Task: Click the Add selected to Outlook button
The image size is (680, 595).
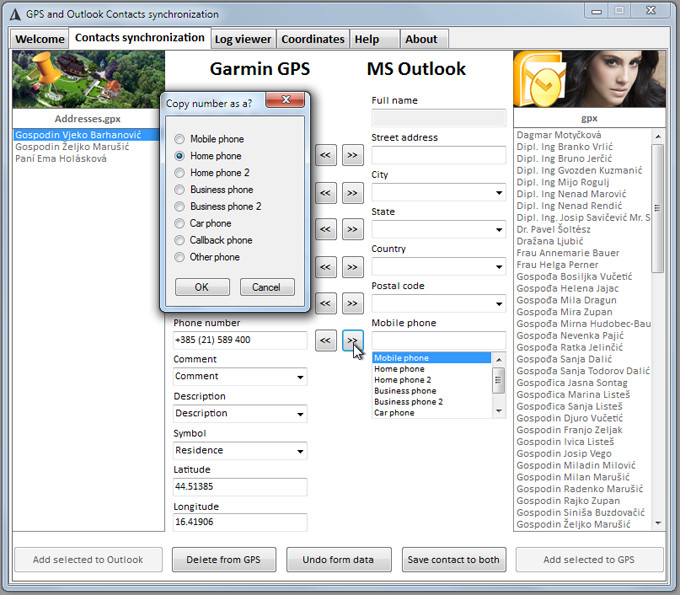Action: [x=88, y=560]
